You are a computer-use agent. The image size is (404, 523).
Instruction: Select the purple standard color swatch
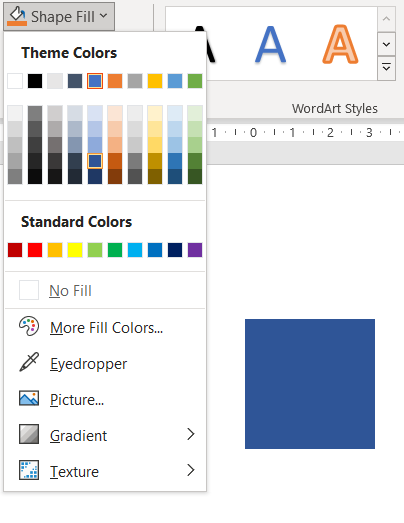[x=195, y=250]
